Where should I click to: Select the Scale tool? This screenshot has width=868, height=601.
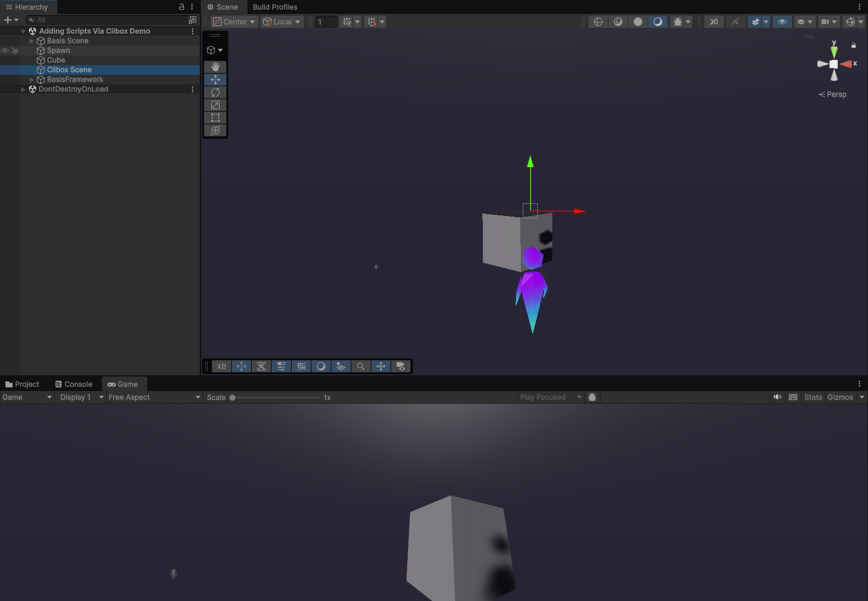215,105
